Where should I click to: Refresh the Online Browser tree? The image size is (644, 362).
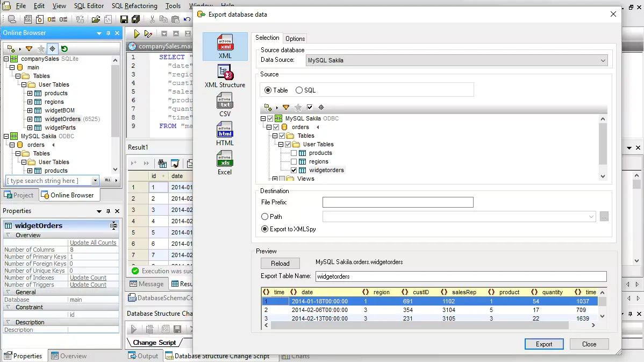tap(65, 49)
